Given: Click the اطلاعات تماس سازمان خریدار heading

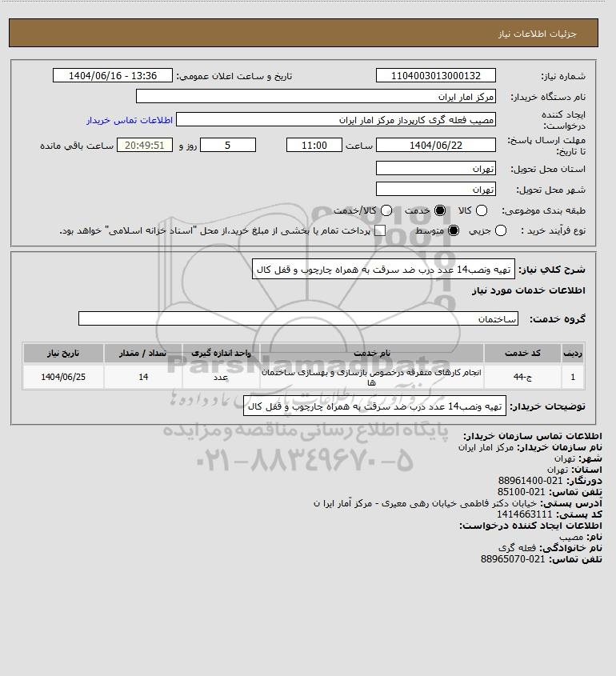Looking at the screenshot, I should tap(532, 436).
